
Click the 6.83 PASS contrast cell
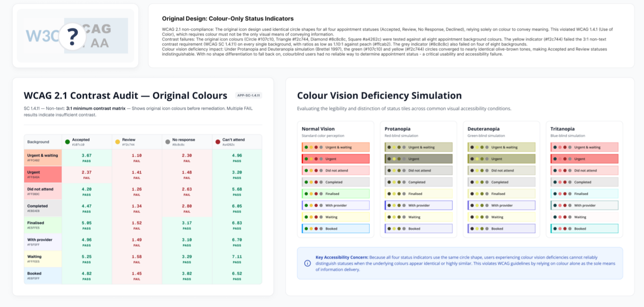237,225
